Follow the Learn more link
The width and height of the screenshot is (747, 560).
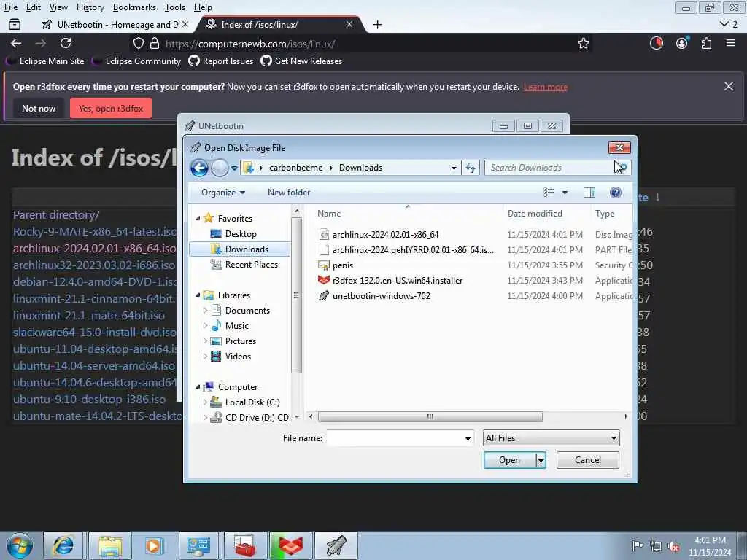(546, 87)
